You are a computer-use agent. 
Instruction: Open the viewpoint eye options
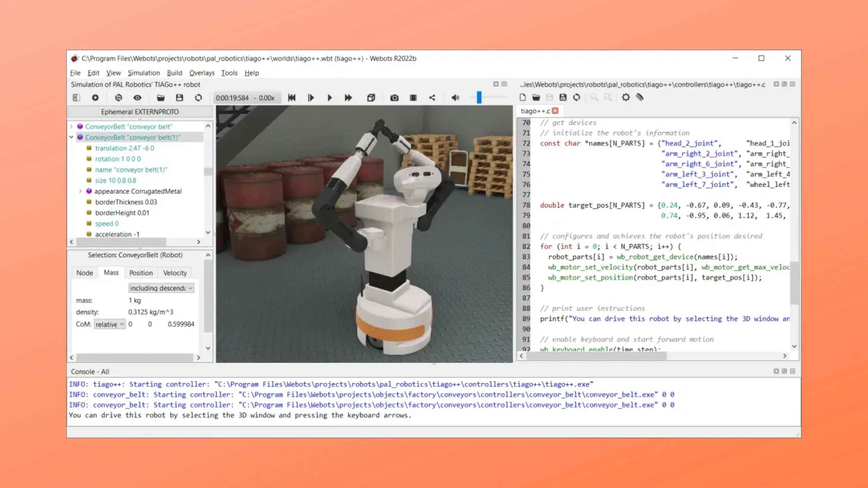[137, 98]
